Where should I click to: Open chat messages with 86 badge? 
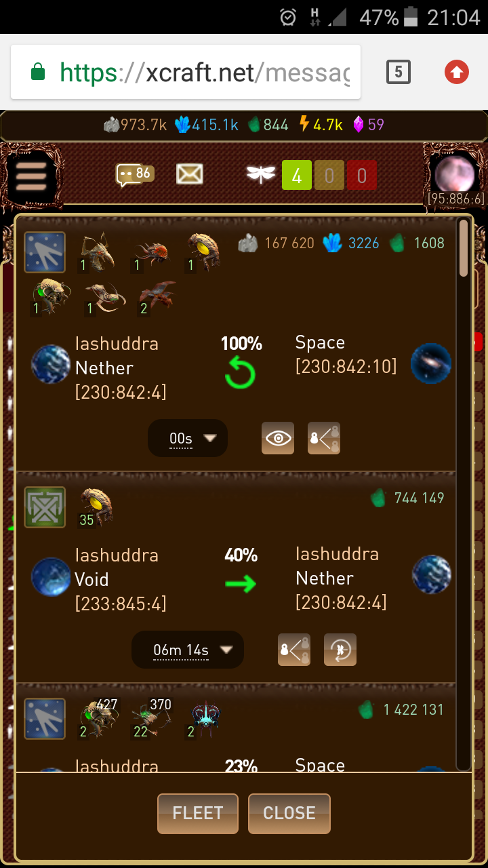(x=134, y=175)
